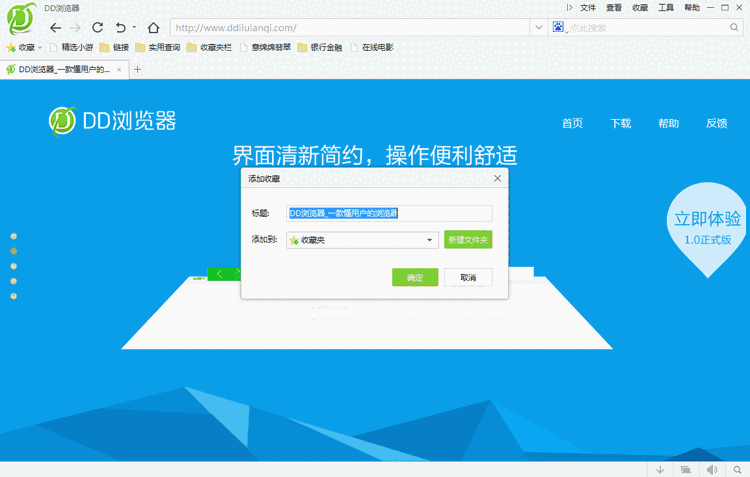Go to 下载 on the webpage
Screen dimensions: 750x477
coord(621,123)
